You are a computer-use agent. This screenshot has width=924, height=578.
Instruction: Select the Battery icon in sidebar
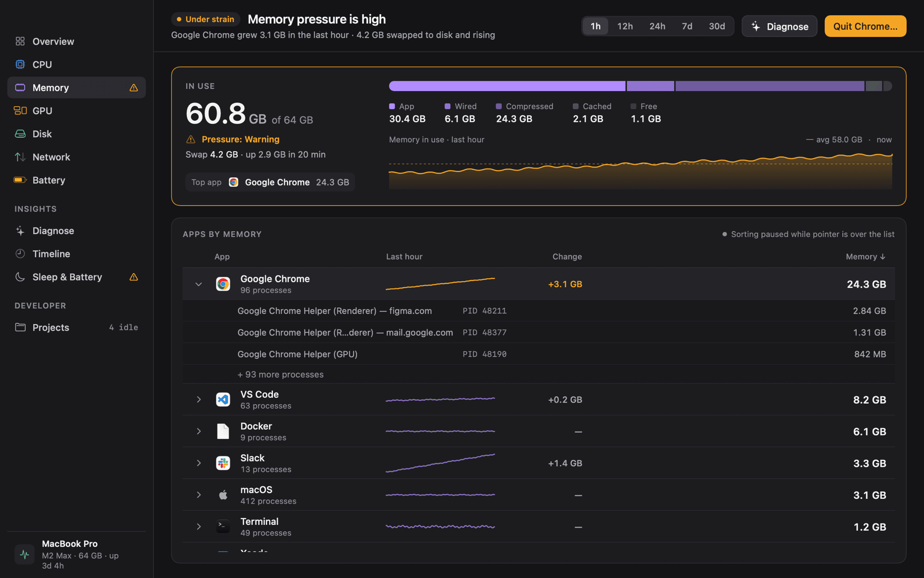[x=20, y=180]
